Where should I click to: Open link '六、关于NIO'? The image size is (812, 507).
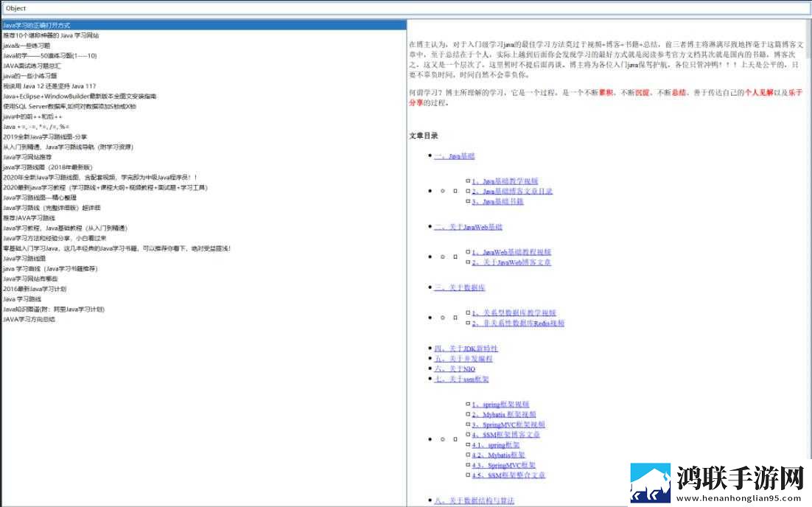pyautogui.click(x=455, y=368)
